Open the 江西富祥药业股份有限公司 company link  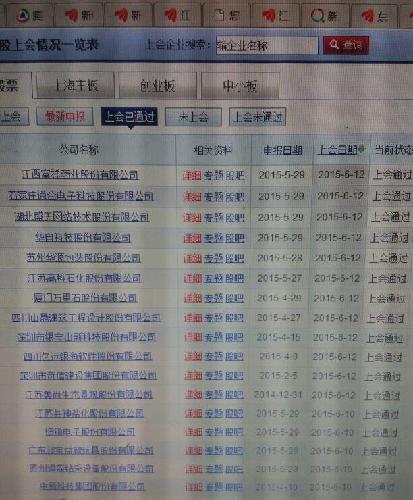pyautogui.click(x=80, y=174)
